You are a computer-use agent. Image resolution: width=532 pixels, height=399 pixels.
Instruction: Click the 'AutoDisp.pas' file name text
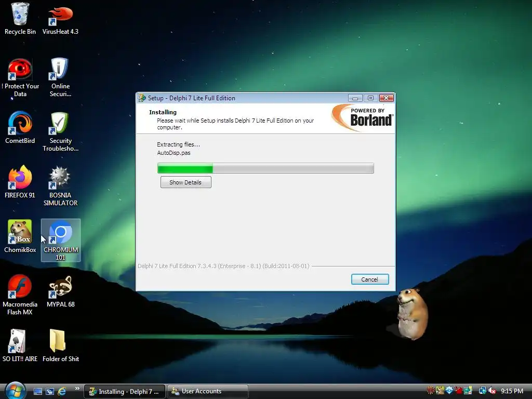(x=174, y=153)
